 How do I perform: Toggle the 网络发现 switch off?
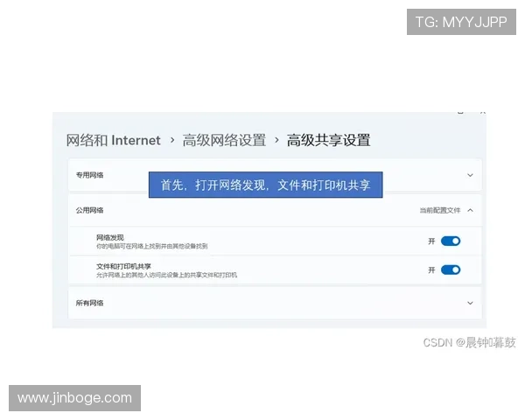click(x=451, y=241)
